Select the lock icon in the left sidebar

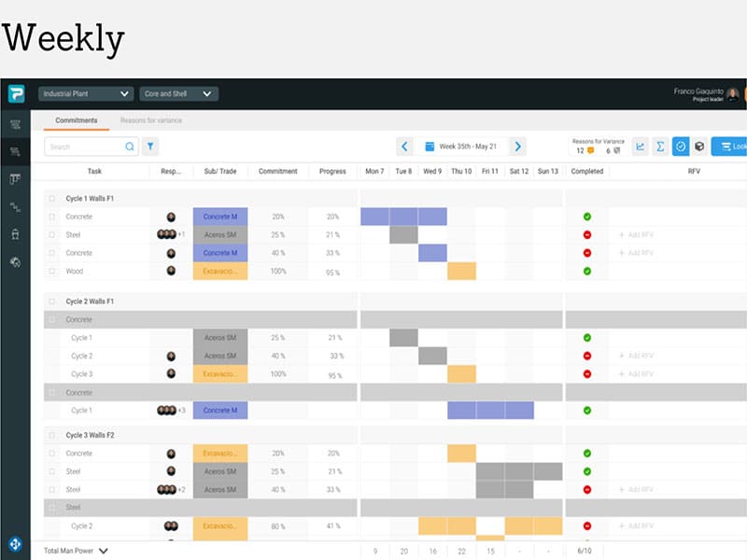pos(15,235)
